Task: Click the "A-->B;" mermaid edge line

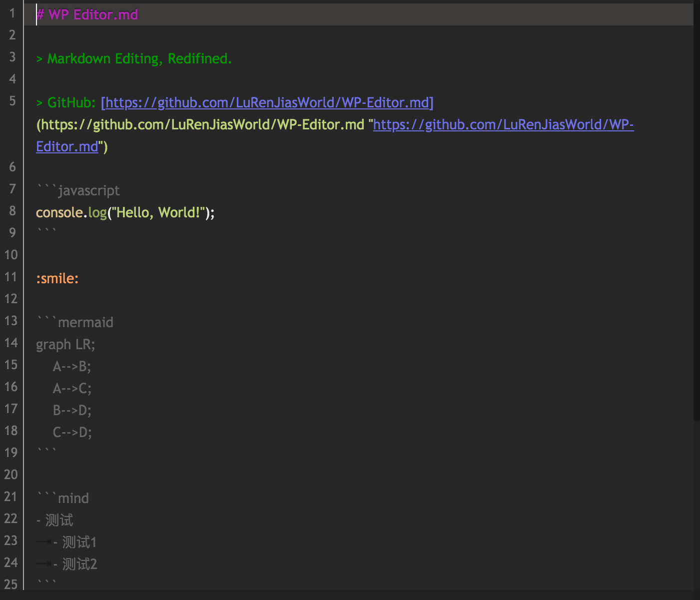Action: tap(72, 366)
